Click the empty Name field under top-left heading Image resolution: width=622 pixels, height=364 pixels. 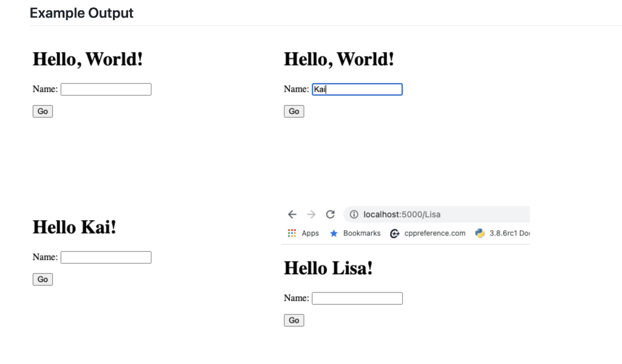click(106, 89)
